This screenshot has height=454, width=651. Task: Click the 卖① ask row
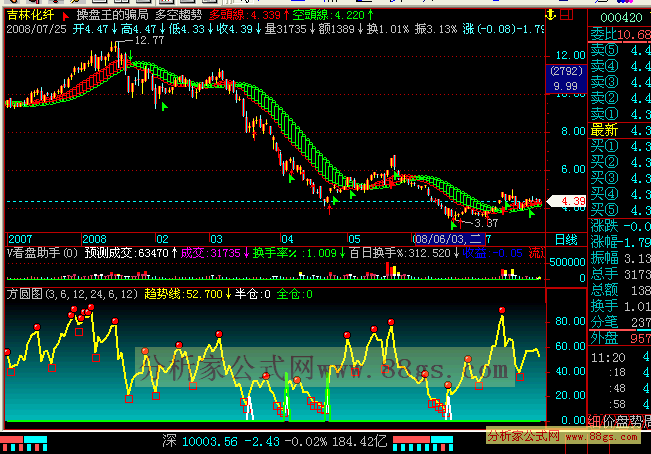coord(620,114)
